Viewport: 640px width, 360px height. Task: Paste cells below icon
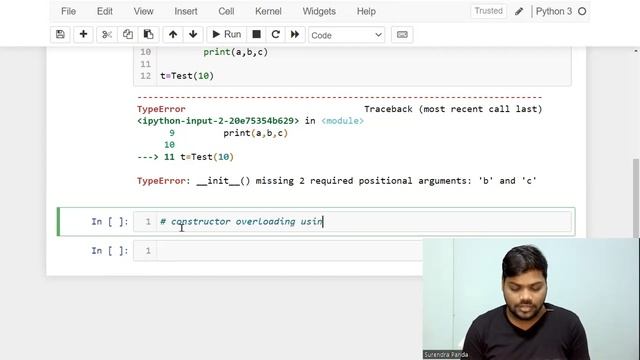coord(148,35)
